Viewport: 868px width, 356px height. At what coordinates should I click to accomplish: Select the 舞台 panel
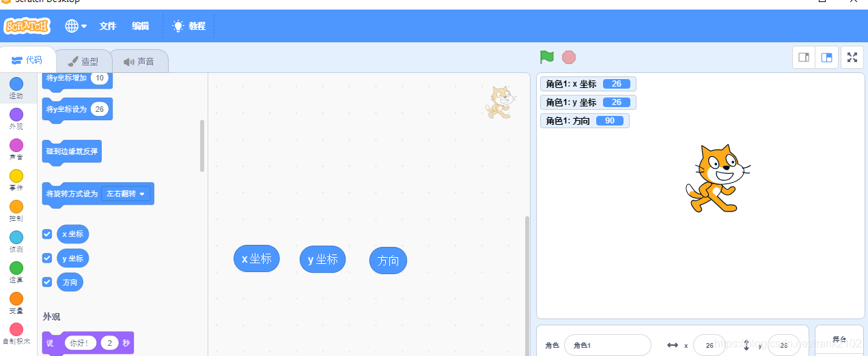click(839, 340)
